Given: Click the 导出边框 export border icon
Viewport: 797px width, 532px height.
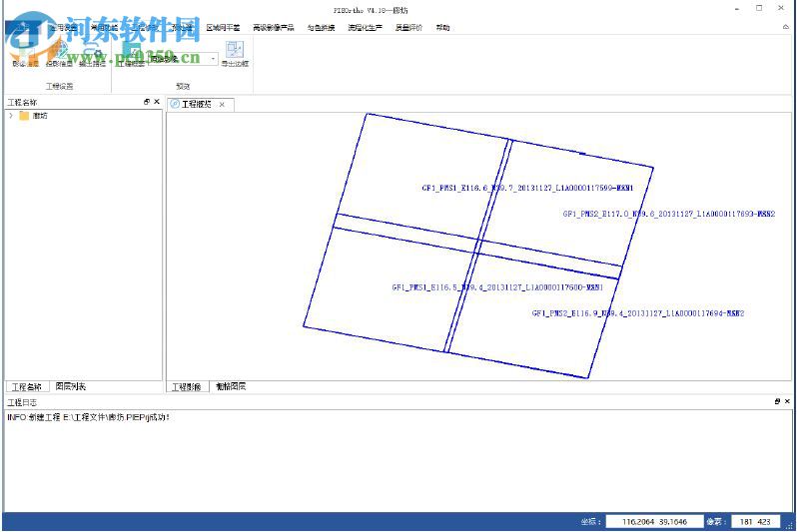Looking at the screenshot, I should coord(235,50).
